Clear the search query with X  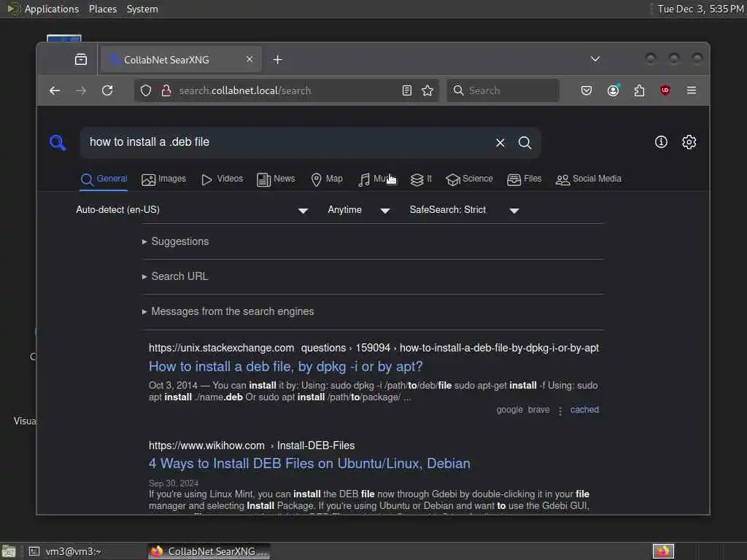500,143
